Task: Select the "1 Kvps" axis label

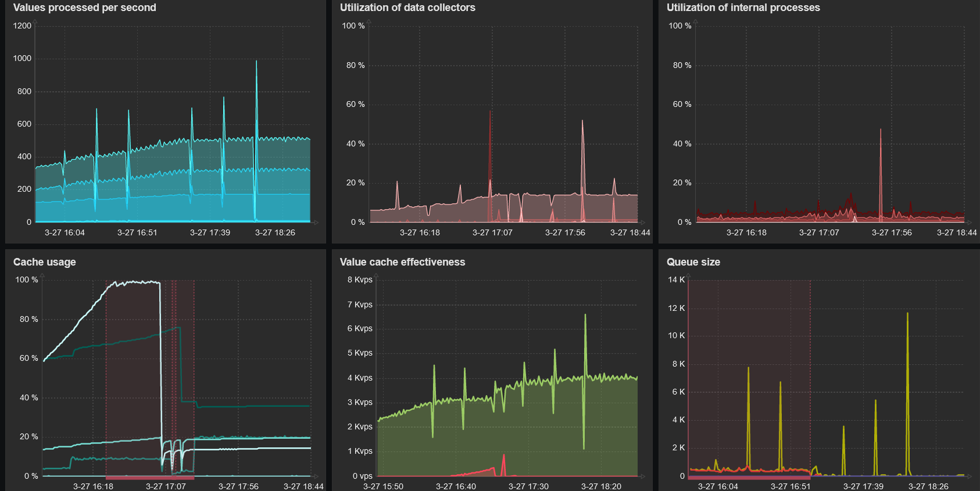Action: coord(360,451)
